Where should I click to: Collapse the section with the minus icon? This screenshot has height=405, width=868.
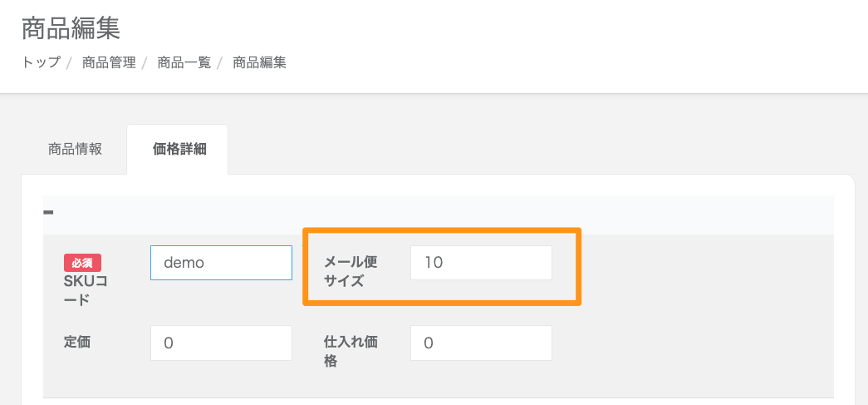point(48,213)
